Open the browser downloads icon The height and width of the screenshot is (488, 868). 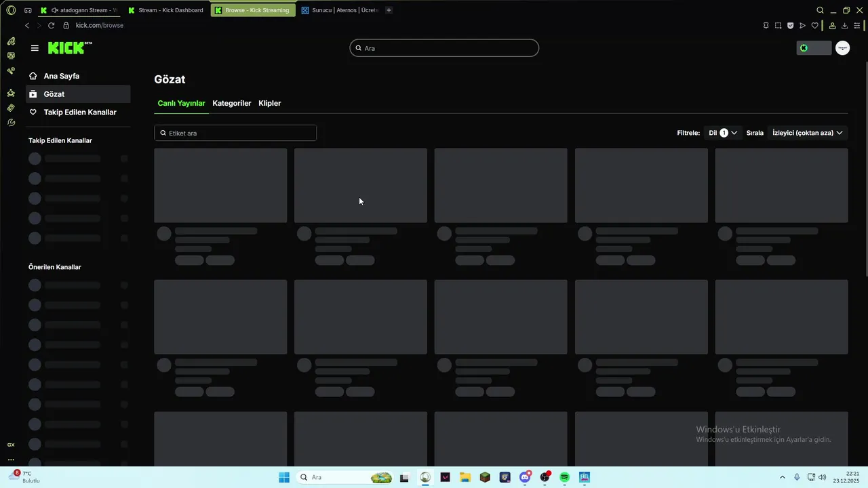844,26
